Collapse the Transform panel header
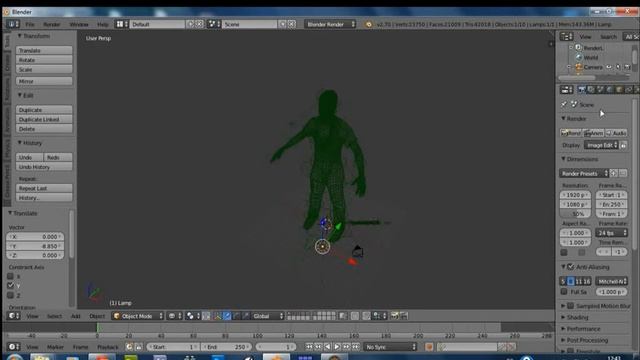This screenshot has width=640, height=360. (34, 36)
